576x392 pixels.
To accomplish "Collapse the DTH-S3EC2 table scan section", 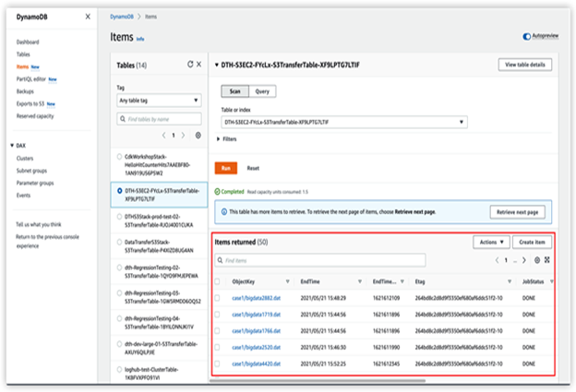I will (217, 65).
